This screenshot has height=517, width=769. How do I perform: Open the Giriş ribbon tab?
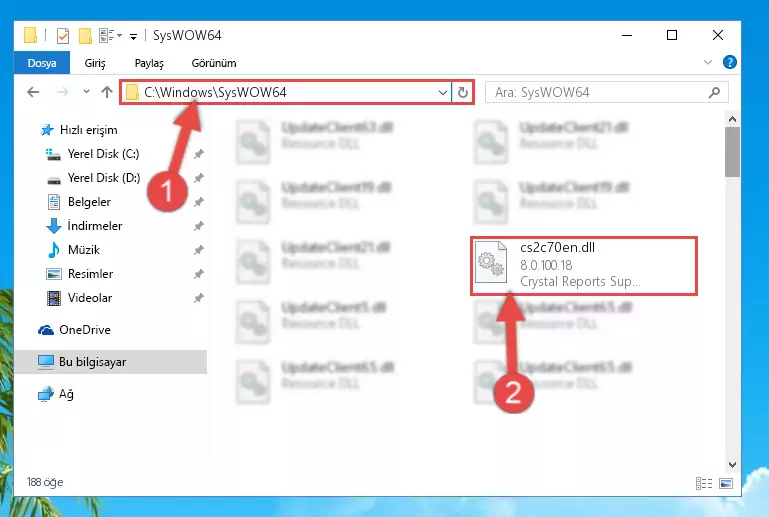pos(95,63)
